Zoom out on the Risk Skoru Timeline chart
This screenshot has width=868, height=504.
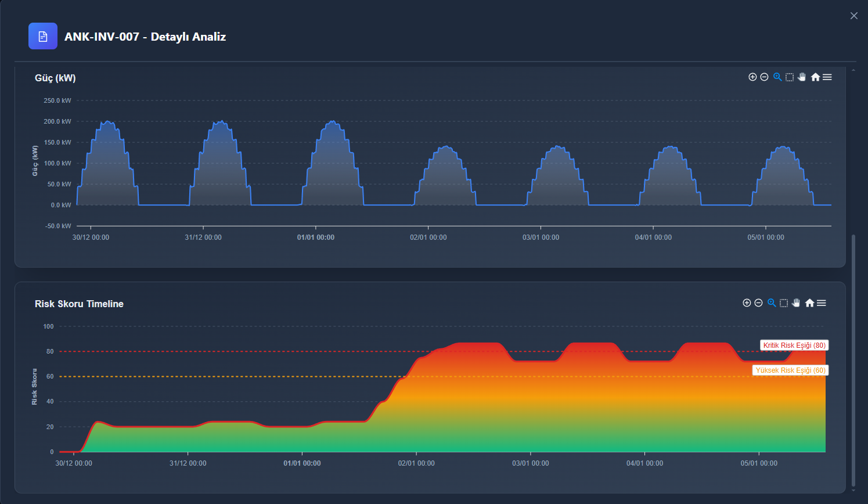759,303
